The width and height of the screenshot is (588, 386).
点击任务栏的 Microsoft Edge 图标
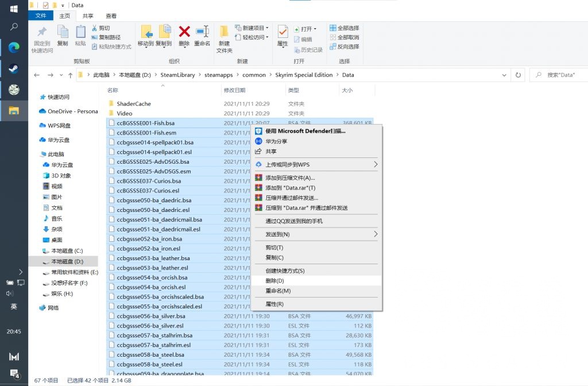[14, 48]
